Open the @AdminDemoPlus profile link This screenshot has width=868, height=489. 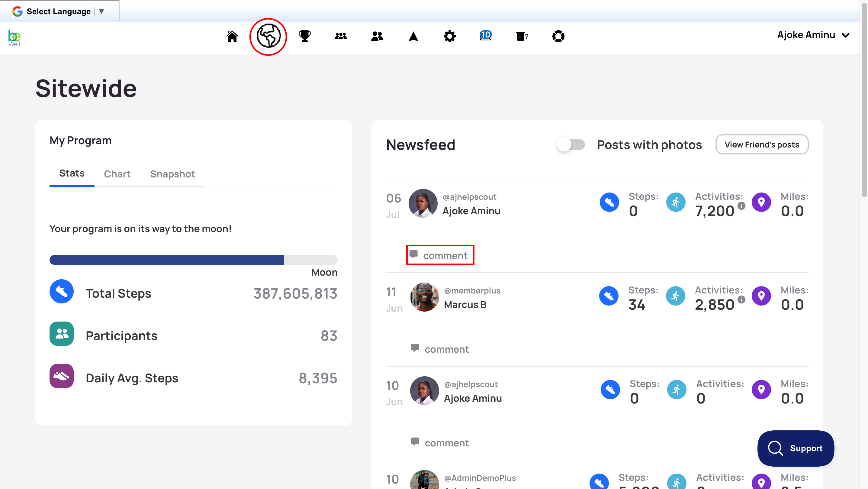[x=480, y=478]
